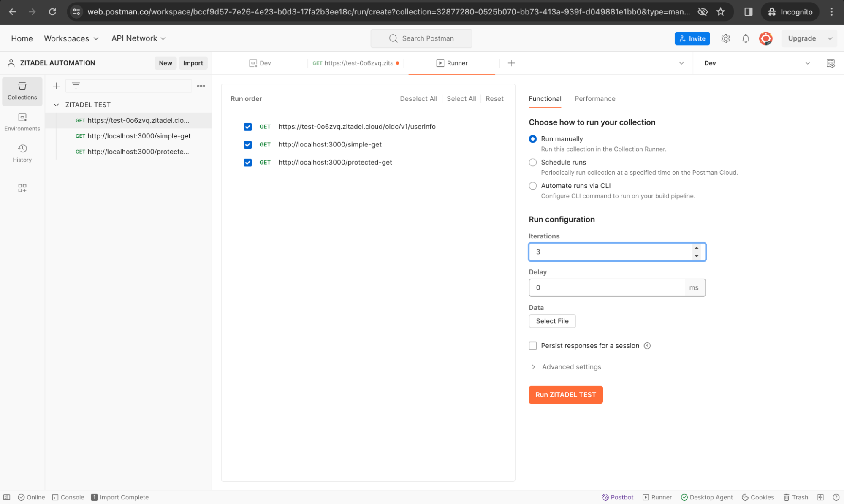Open Trash from the status bar
Image resolution: width=844 pixels, height=504 pixels.
point(796,497)
